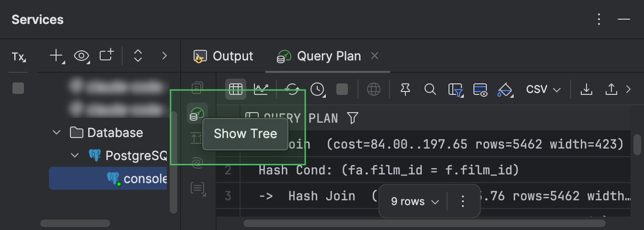Click the gray square under Tx

coord(18,88)
